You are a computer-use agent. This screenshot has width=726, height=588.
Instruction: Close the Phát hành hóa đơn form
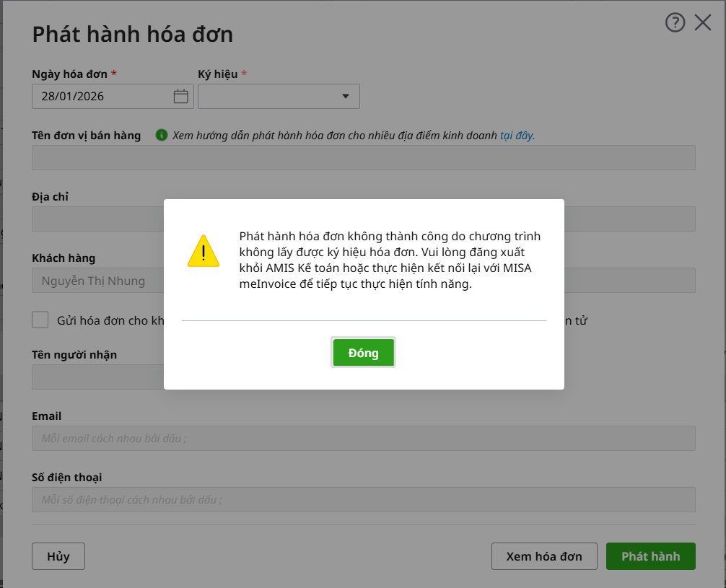coord(703,23)
